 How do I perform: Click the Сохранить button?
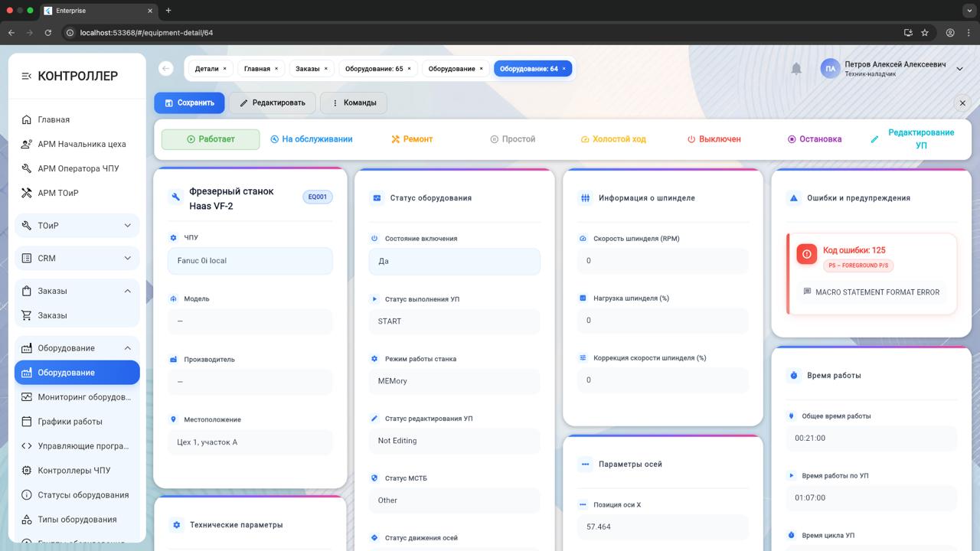tap(189, 103)
